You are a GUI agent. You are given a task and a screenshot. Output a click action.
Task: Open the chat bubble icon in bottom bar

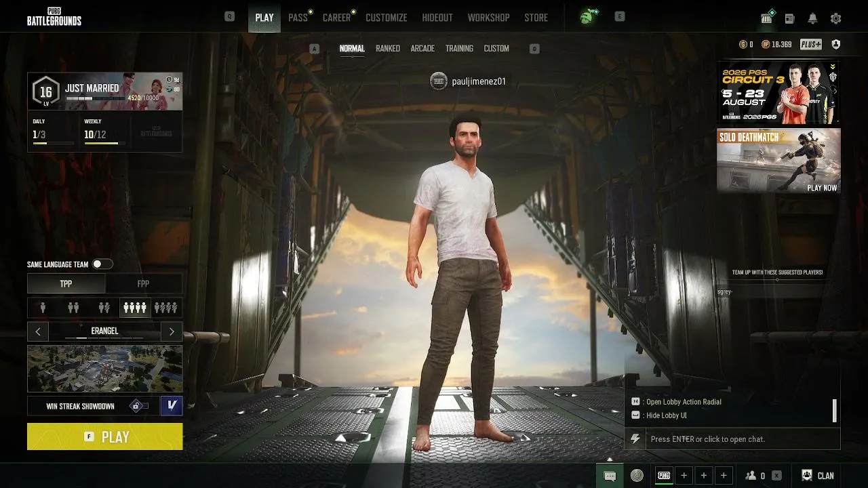point(610,476)
